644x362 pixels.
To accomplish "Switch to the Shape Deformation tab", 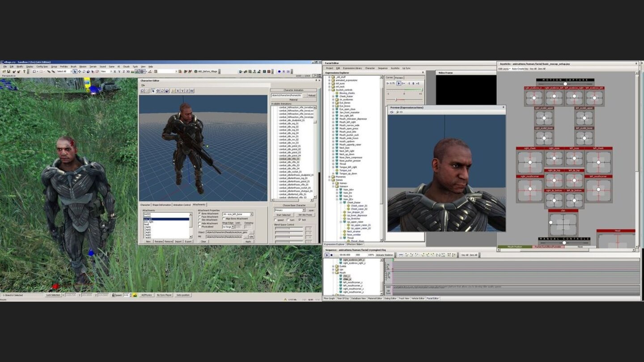I will [x=161, y=205].
